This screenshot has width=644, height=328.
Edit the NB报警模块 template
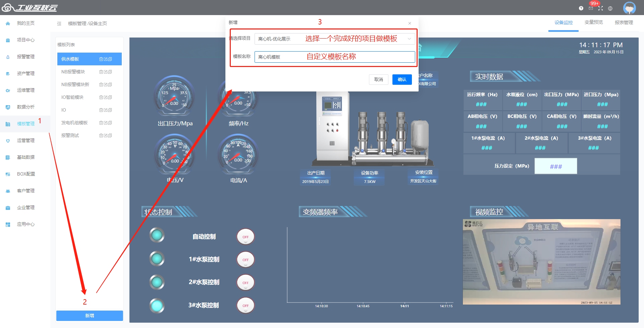[105, 72]
